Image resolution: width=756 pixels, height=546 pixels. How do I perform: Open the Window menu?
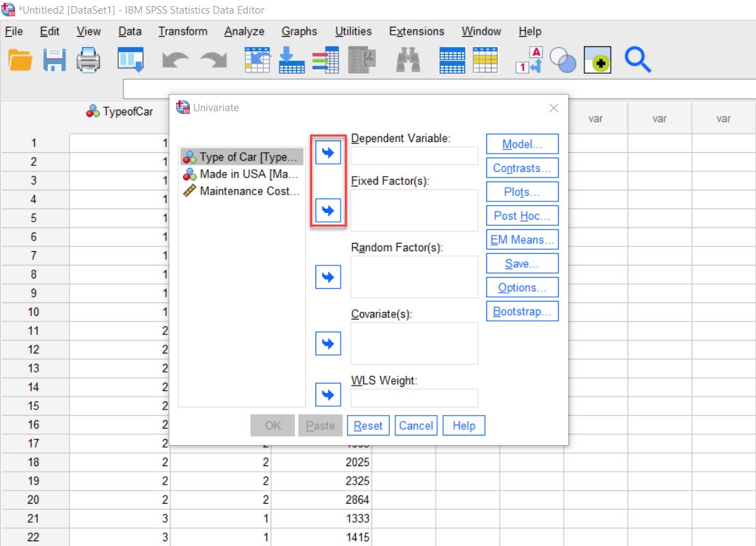[481, 31]
